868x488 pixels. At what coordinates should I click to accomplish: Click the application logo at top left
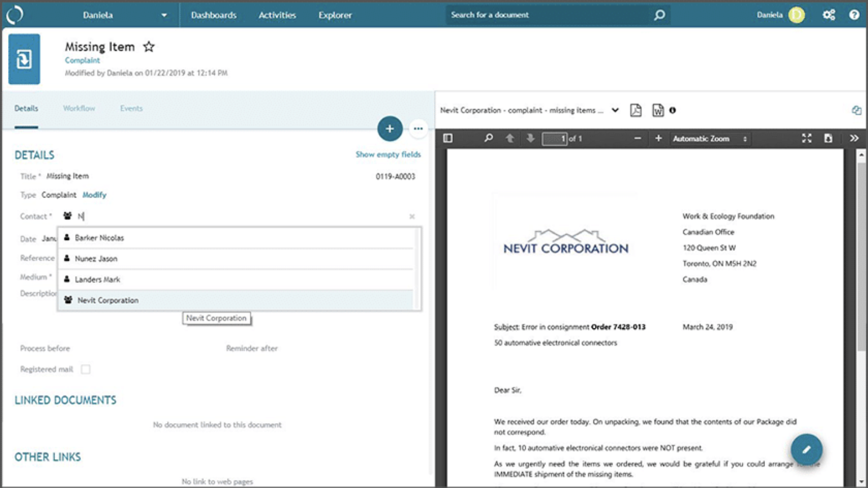pos(15,14)
